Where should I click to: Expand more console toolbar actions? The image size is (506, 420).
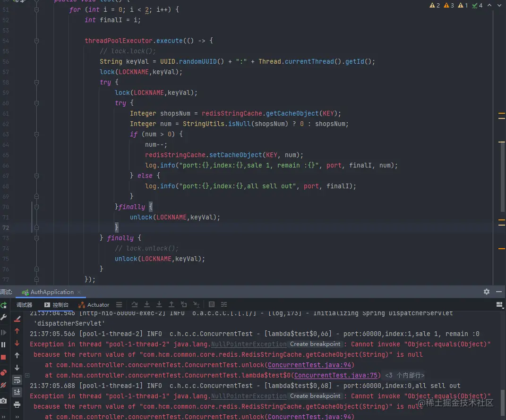tap(17, 417)
